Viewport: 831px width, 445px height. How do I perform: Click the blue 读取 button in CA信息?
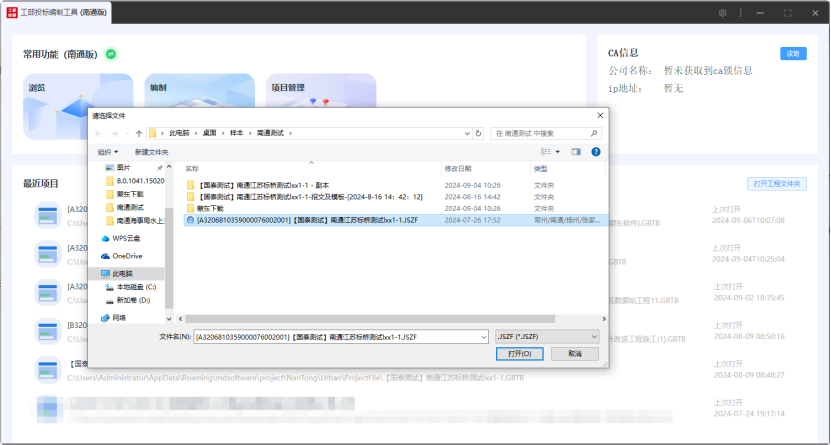[x=792, y=54]
